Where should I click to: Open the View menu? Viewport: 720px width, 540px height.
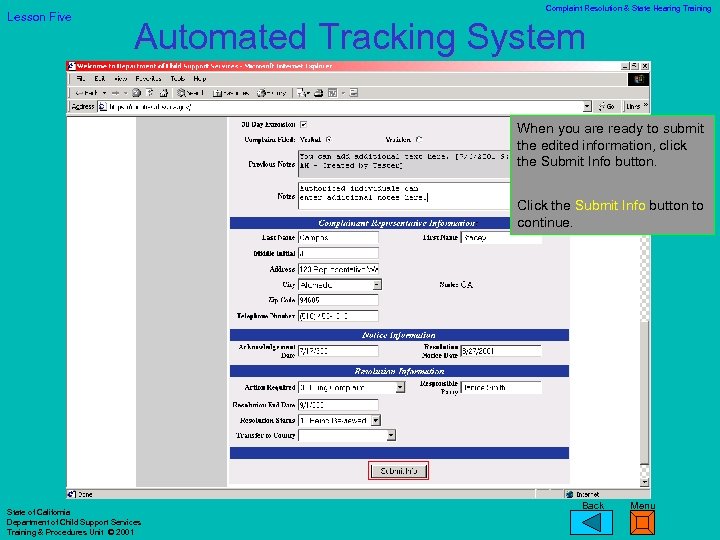[x=120, y=79]
